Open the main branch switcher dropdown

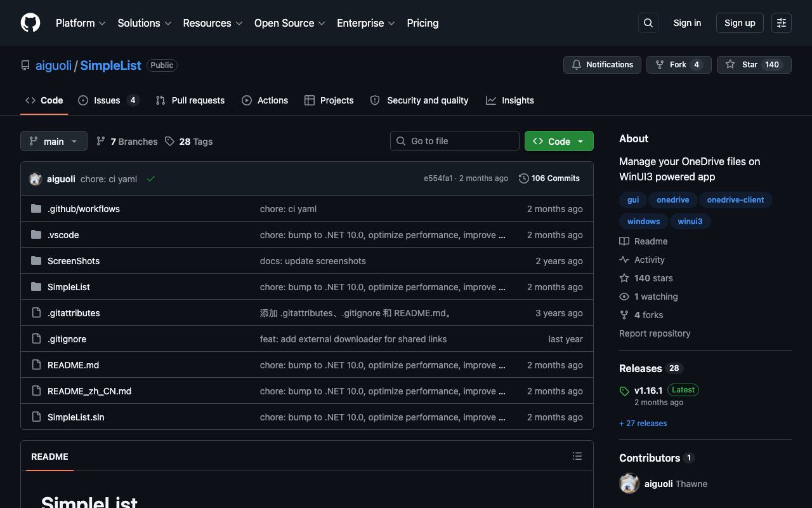pos(53,141)
